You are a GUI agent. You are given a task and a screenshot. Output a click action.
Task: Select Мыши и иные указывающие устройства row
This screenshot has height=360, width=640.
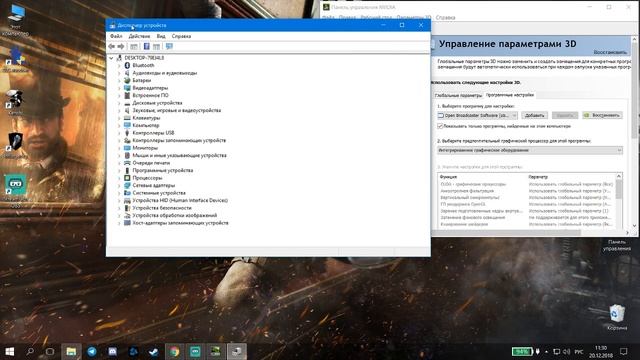[x=179, y=156]
